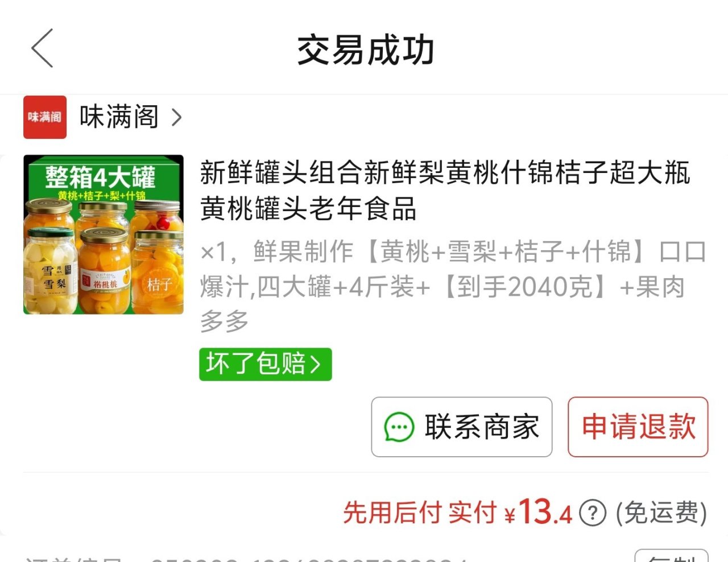
Task: Expand store page via chevron after 味满阁
Action: (x=177, y=118)
